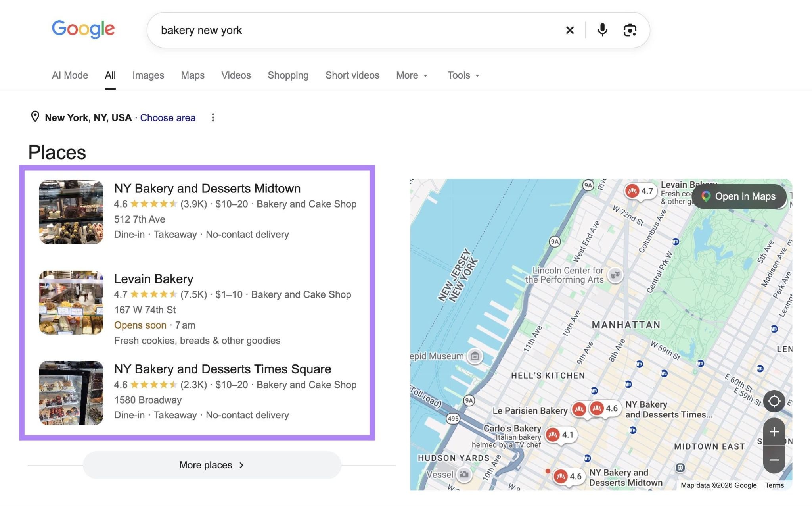Image resolution: width=812 pixels, height=506 pixels.
Task: Switch to Videos tab
Action: 236,75
